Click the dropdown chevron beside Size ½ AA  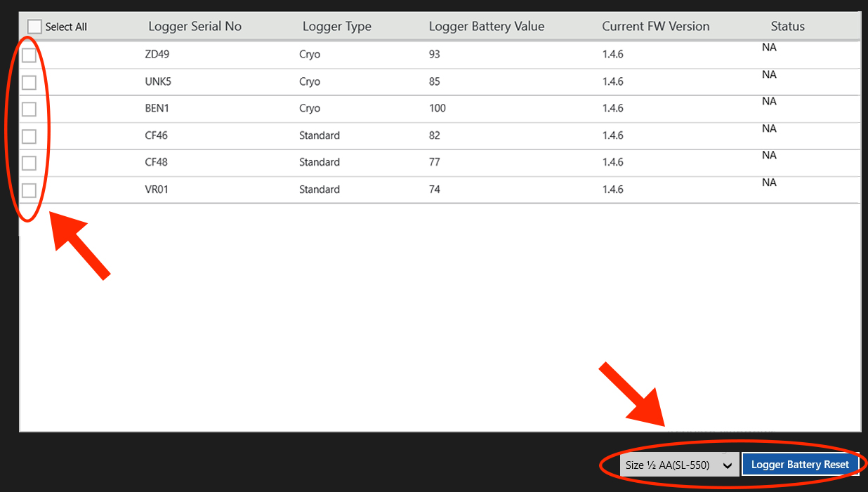tap(728, 465)
